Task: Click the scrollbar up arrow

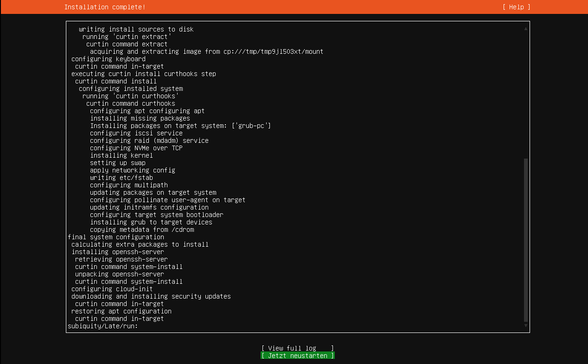Action: pos(525,28)
